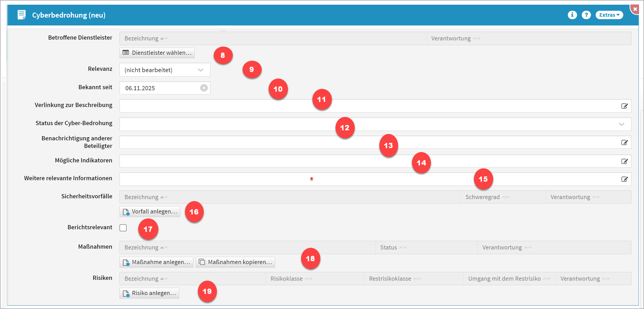
Task: Expand Status der Cyber-Bedrohung dropdown
Action: [x=621, y=124]
